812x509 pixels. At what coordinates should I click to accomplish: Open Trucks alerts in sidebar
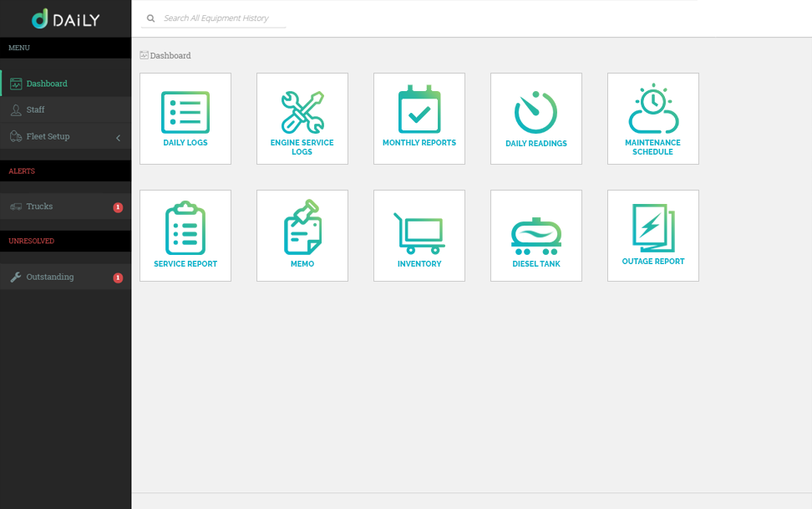(x=39, y=206)
